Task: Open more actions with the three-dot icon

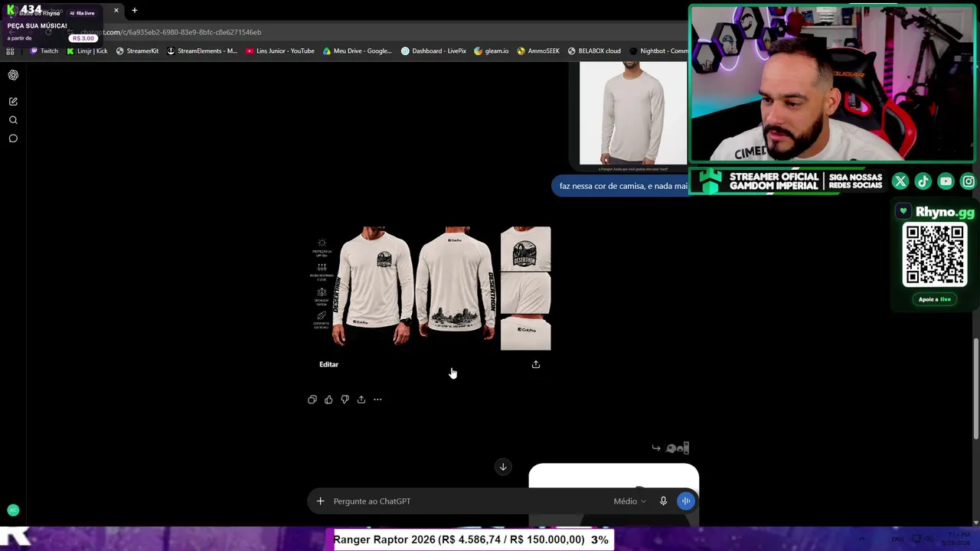Action: (377, 399)
